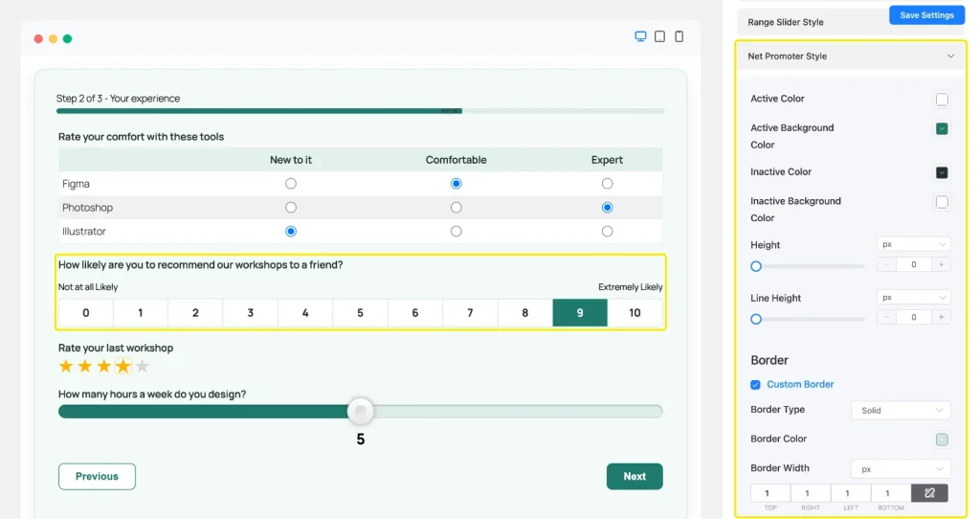Choose score 5 on recommendation scale

pos(361,313)
